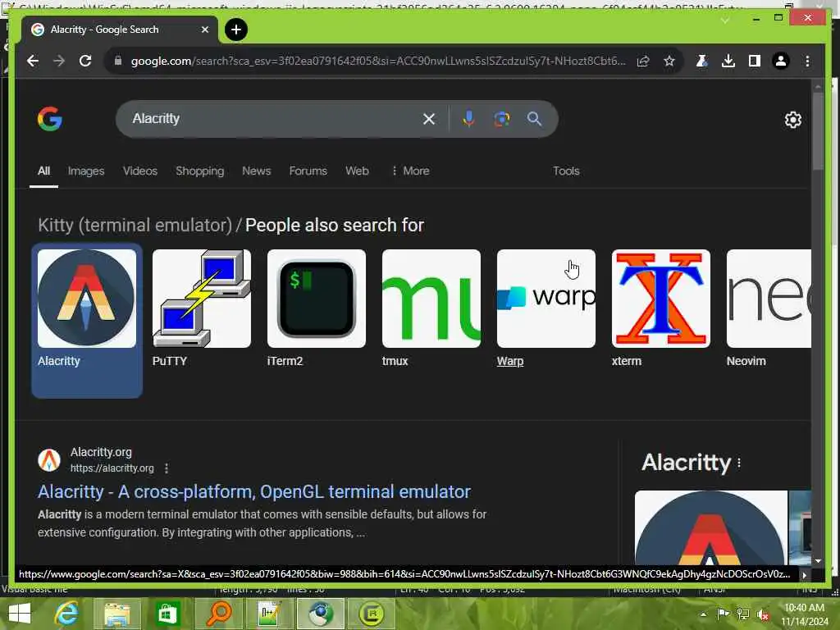Open the Chrome profile avatar
Image resolution: width=840 pixels, height=630 pixels.
(781, 61)
